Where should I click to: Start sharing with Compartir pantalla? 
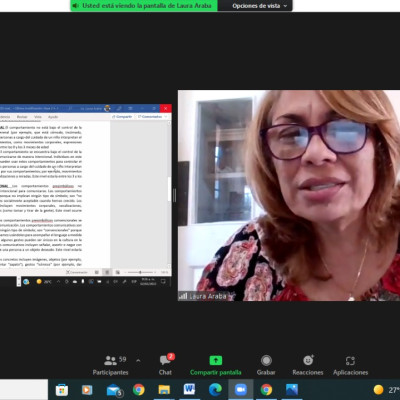click(x=215, y=365)
